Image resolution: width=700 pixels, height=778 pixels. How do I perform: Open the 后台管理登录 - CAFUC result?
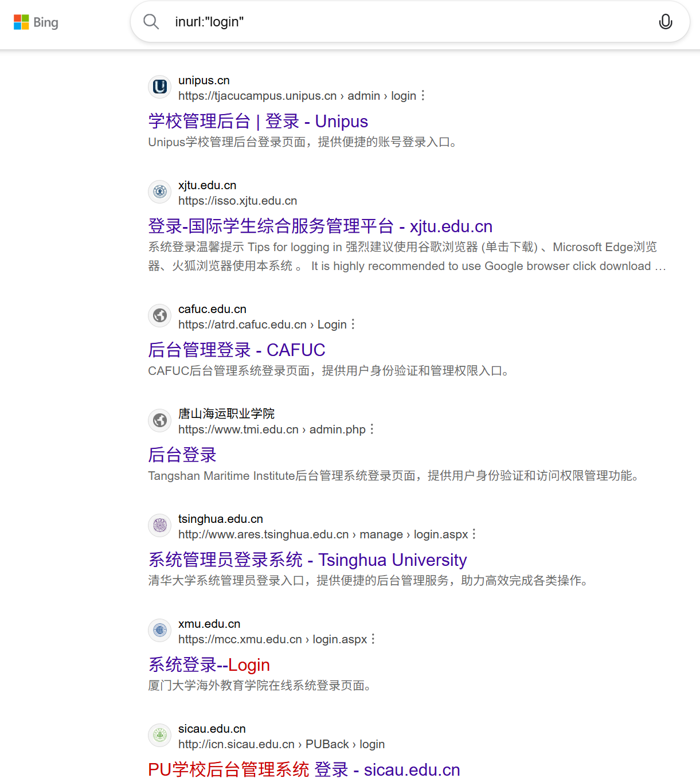(x=236, y=350)
